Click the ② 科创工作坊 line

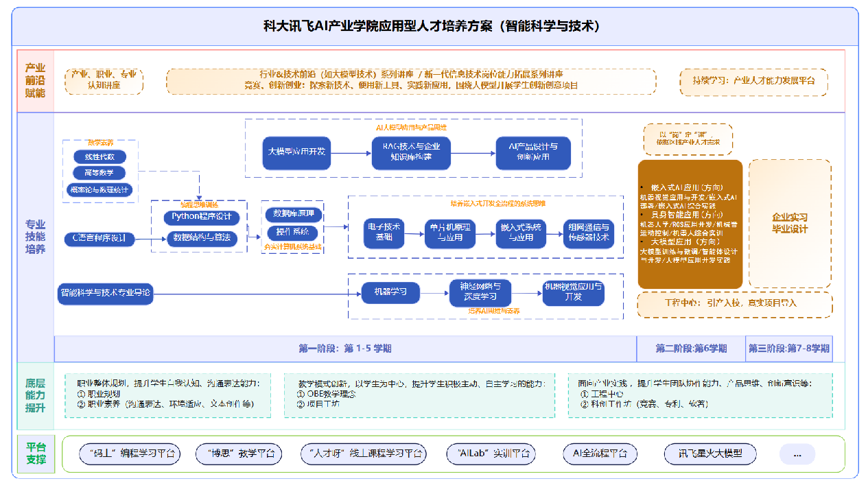click(x=644, y=404)
